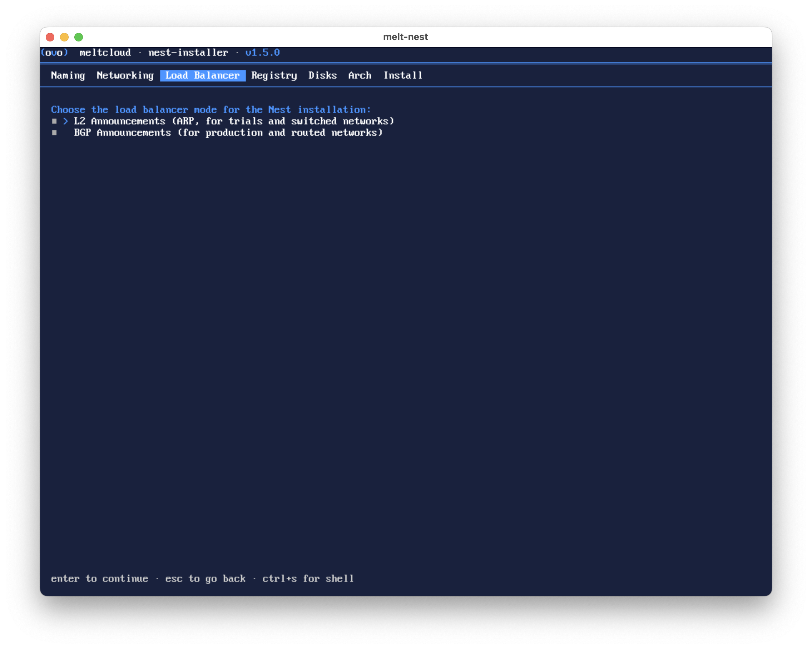Image resolution: width=812 pixels, height=649 pixels.
Task: Click the 'esc to go back' hint
Action: 205,579
